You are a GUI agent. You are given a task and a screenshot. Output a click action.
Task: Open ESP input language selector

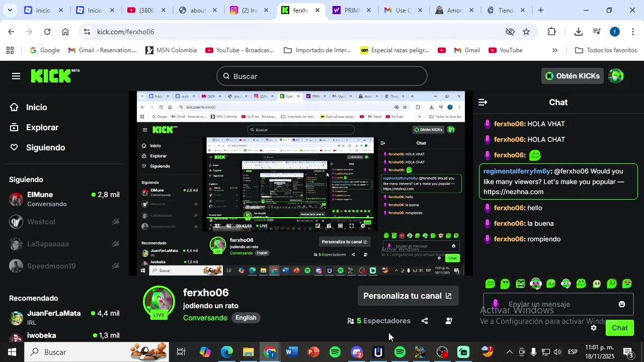(573, 352)
